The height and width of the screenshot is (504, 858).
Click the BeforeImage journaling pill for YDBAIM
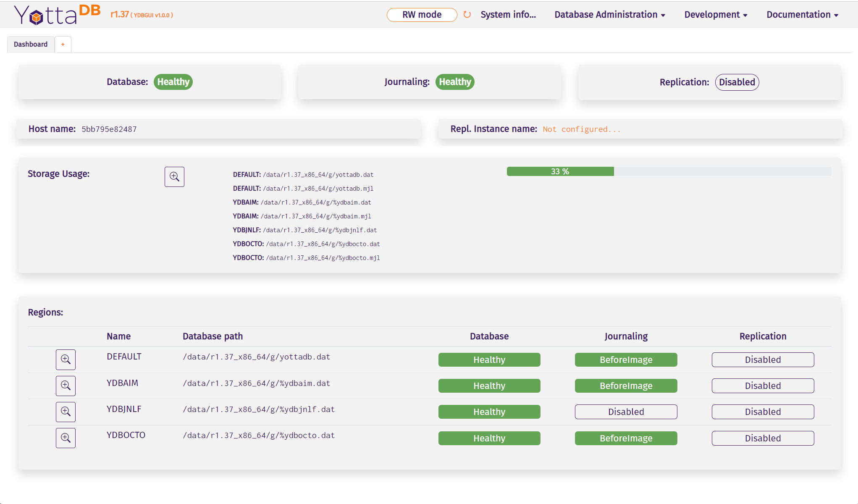click(x=626, y=386)
